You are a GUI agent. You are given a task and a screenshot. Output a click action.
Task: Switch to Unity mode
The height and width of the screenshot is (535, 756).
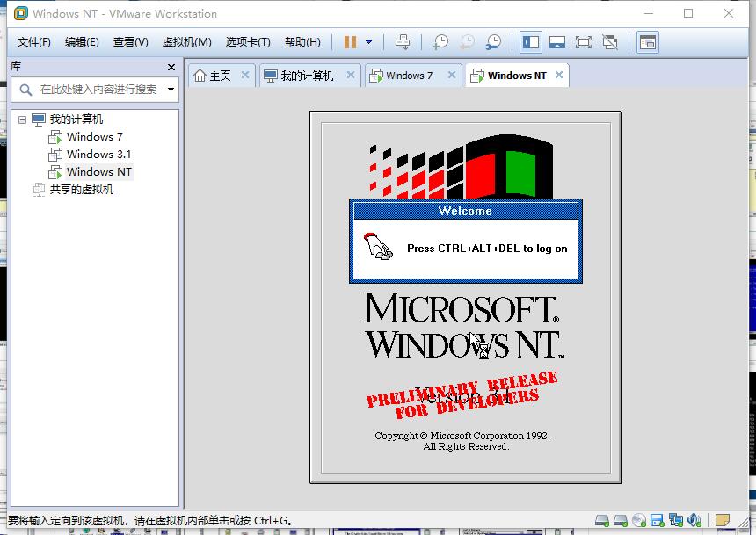[610, 42]
